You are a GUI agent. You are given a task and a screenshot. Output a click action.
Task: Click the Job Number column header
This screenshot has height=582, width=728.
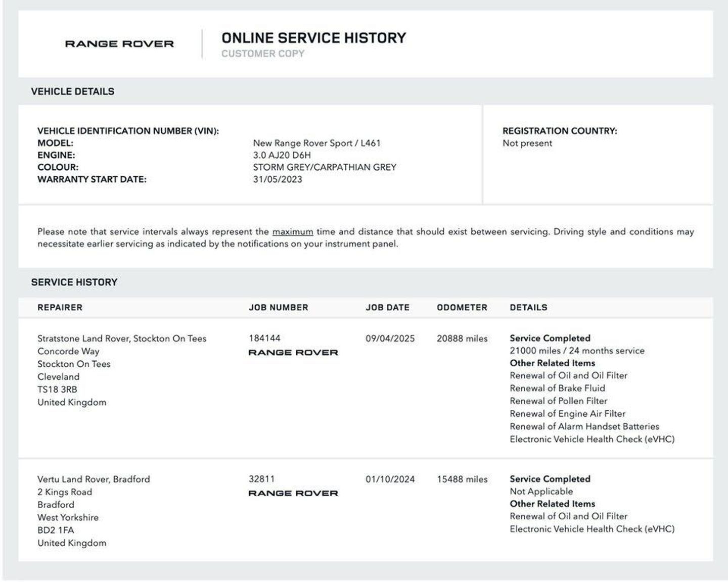278,307
